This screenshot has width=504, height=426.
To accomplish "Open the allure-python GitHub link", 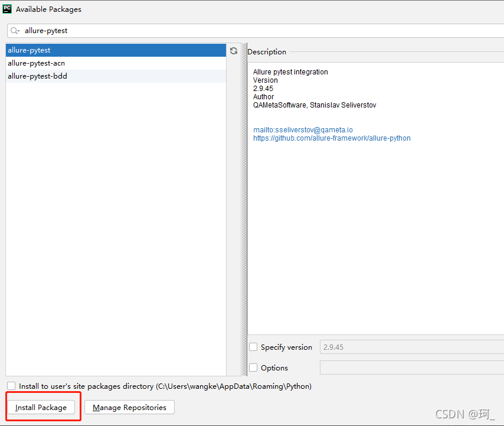I will 332,138.
